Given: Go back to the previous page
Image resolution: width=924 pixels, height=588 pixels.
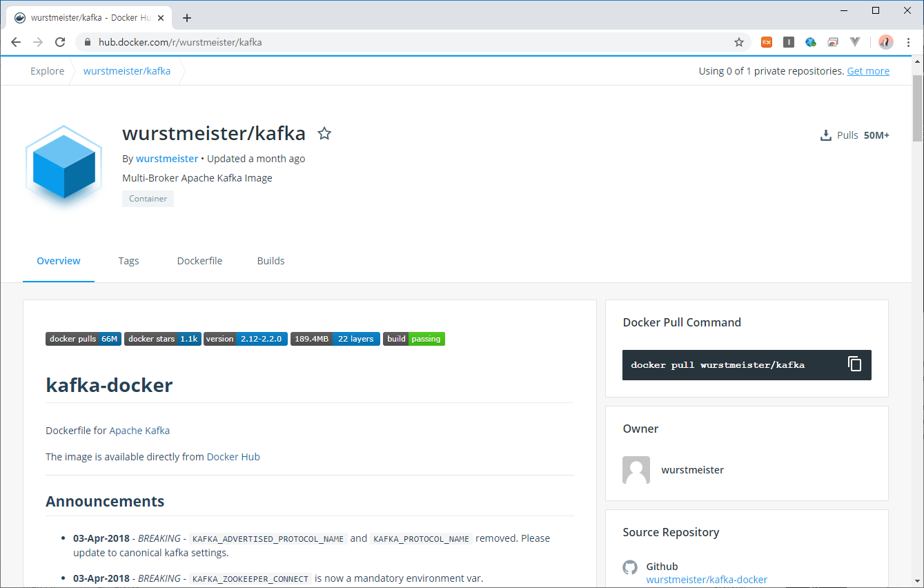Looking at the screenshot, I should (16, 42).
